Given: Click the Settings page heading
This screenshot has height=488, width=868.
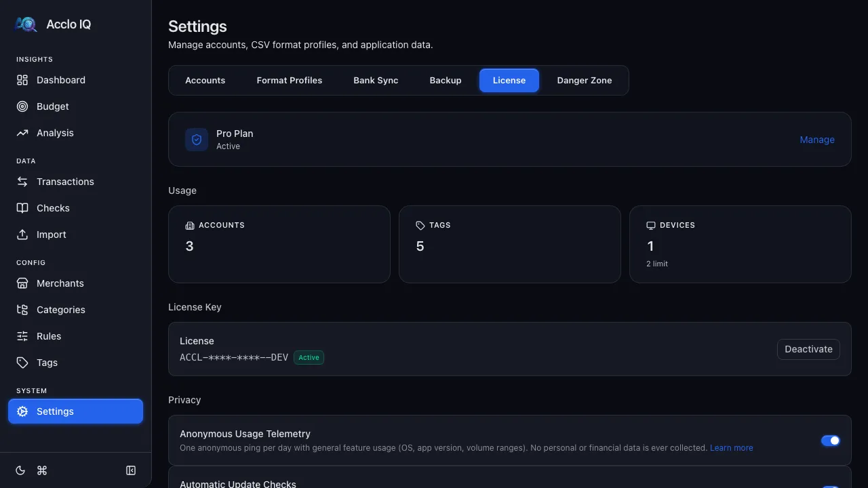Looking at the screenshot, I should pos(197,26).
